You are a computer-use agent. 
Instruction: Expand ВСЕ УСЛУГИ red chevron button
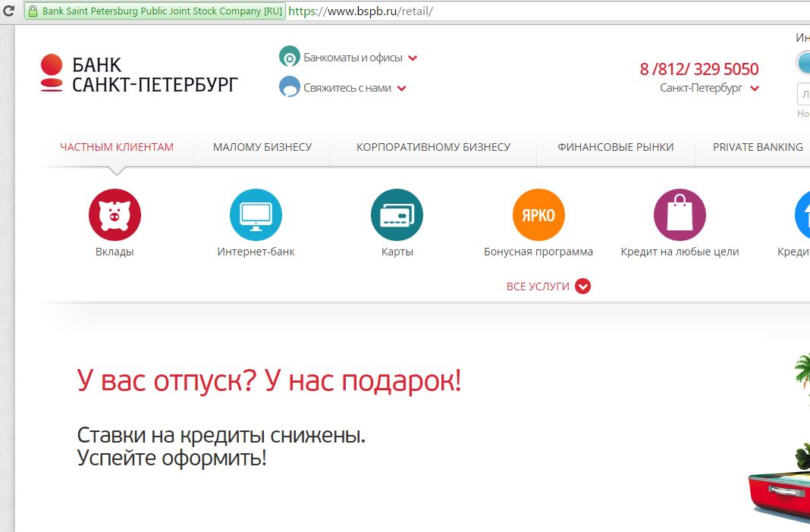point(582,286)
